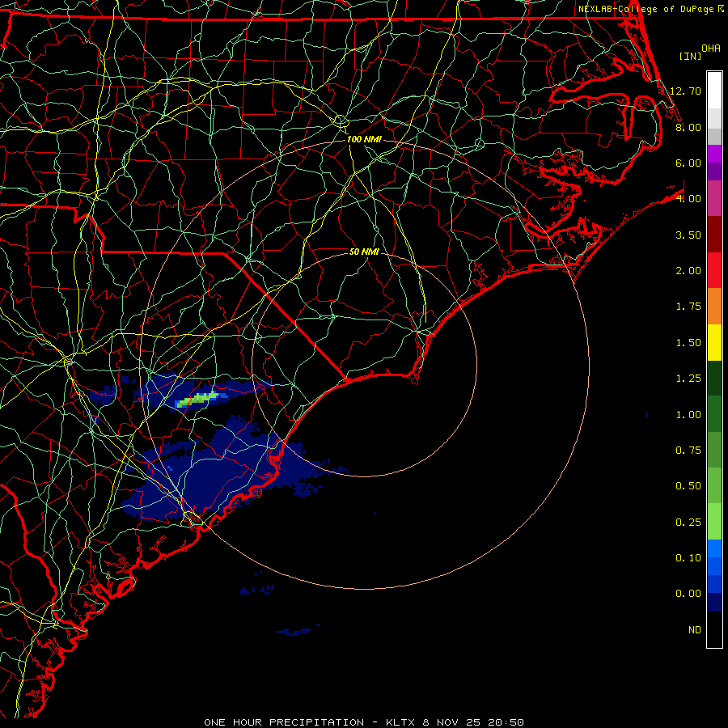The image size is (728, 728).
Task: Click the 1.50 legend value
Action: 688,343
